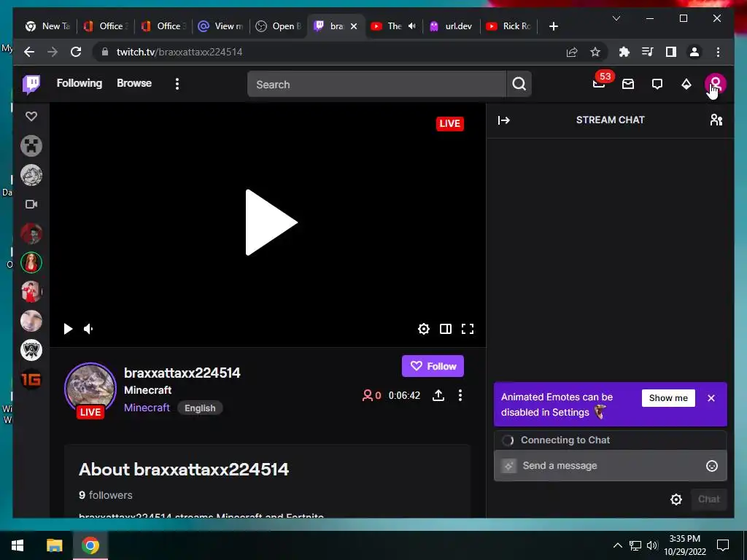Enter fullscreen from the player controls
This screenshot has height=560, width=747.
tap(468, 329)
